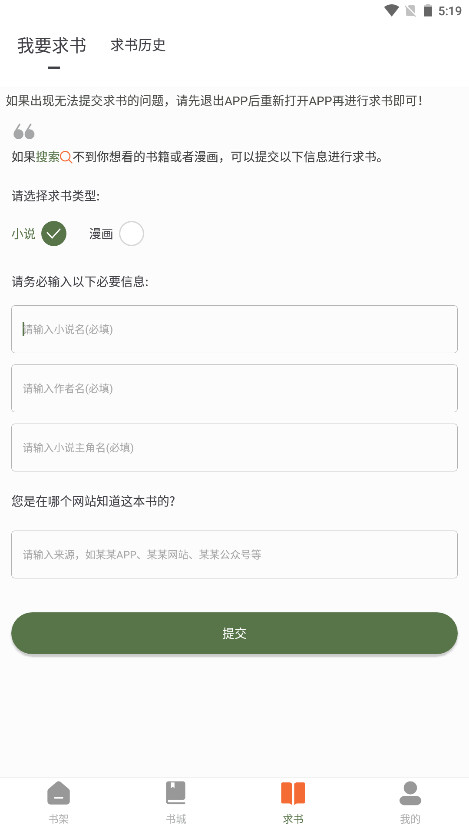Select the 漫画 comic radio option

131,233
